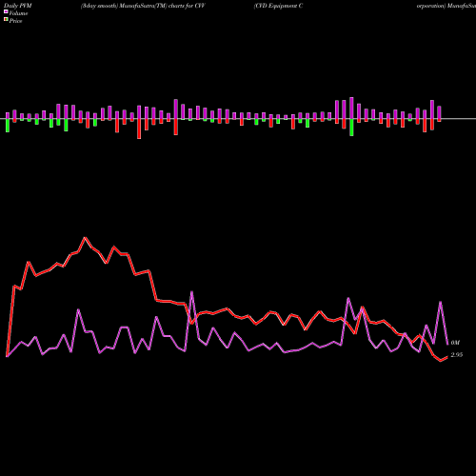
Task: Click the '(3day smooth) MunafaSutra(TM) charts for CVV' title
Action: (143, 6)
